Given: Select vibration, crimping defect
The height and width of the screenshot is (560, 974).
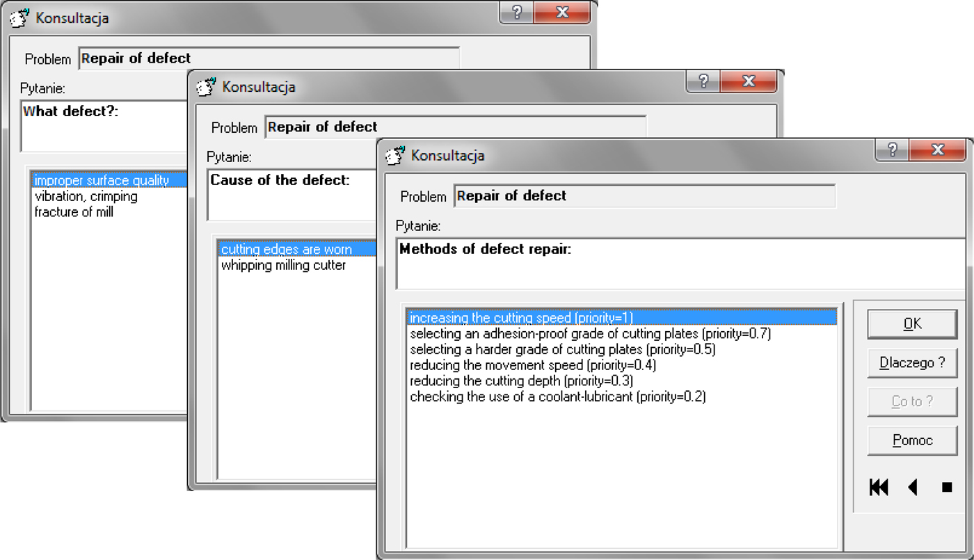Looking at the screenshot, I should (86, 196).
